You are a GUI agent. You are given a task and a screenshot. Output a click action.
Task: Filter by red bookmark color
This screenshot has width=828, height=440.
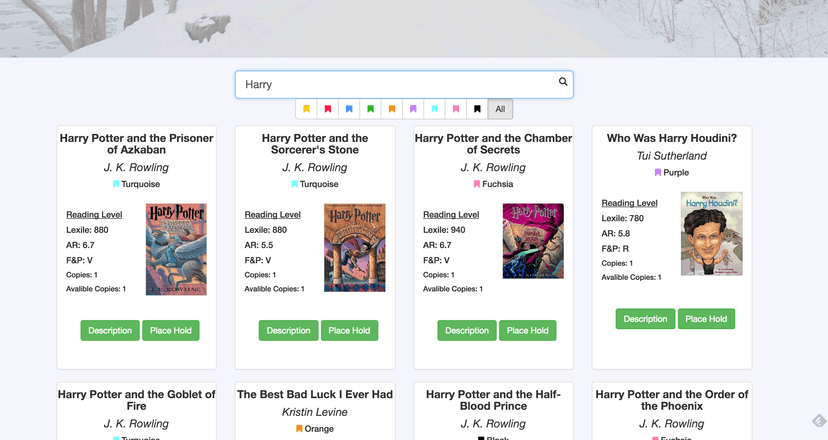tap(328, 109)
